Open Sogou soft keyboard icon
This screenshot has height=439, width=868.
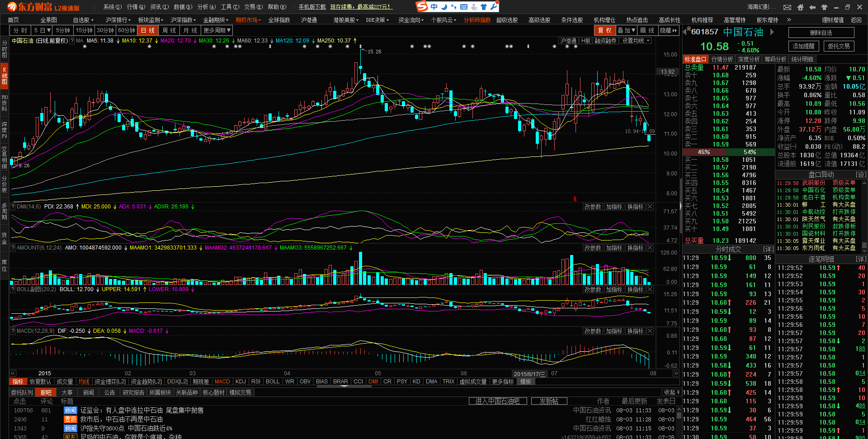464,7
